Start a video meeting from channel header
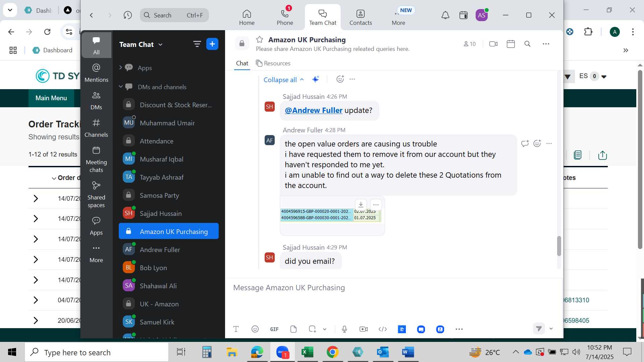644x362 pixels. pyautogui.click(x=493, y=44)
